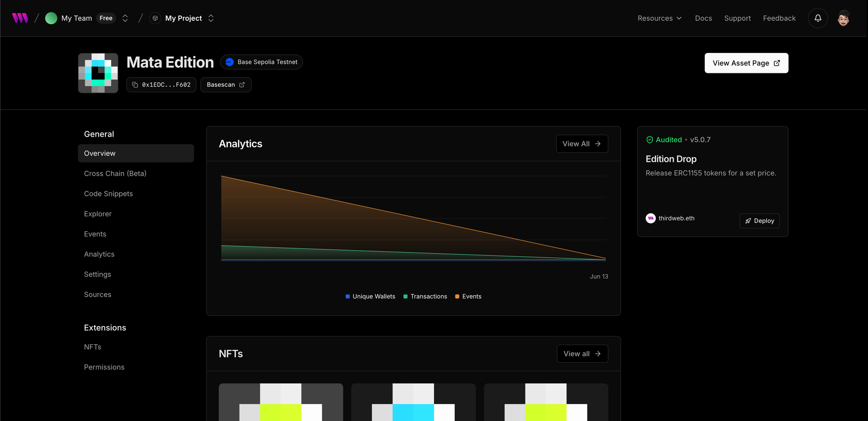Click the Deploy button
This screenshot has height=421, width=868.
(759, 221)
